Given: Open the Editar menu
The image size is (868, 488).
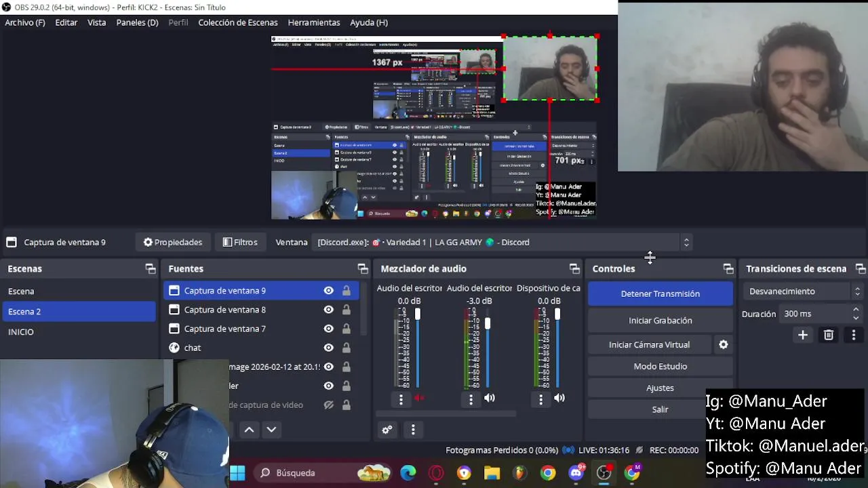Looking at the screenshot, I should pyautogui.click(x=66, y=22).
